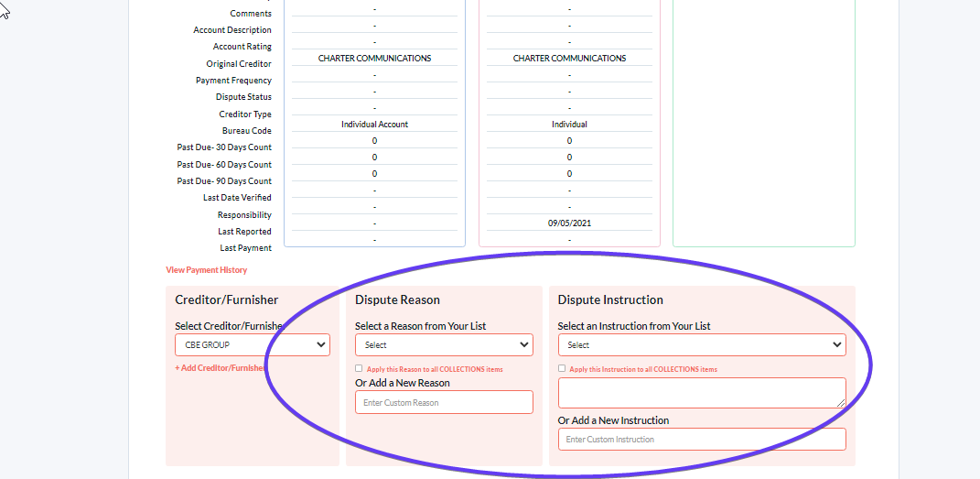Viewport: 980px width, 479px height.
Task: Open the Dispute Instruction select dropdown
Action: (x=701, y=344)
